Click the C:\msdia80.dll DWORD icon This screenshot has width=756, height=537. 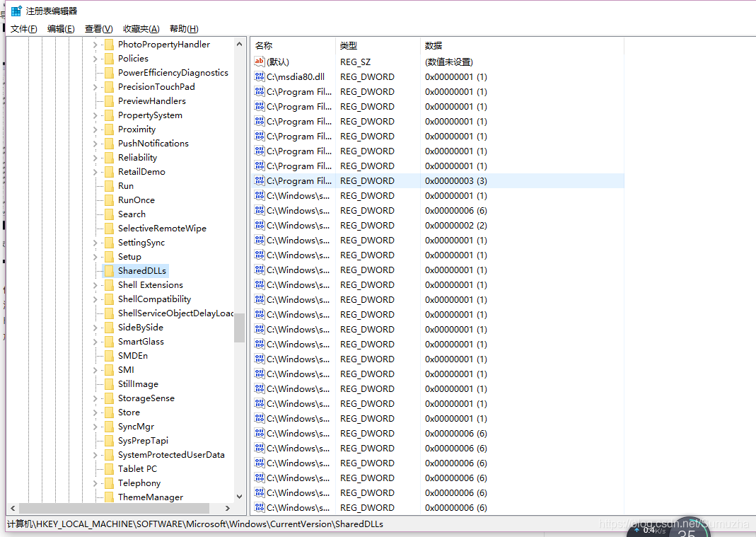[x=260, y=76]
